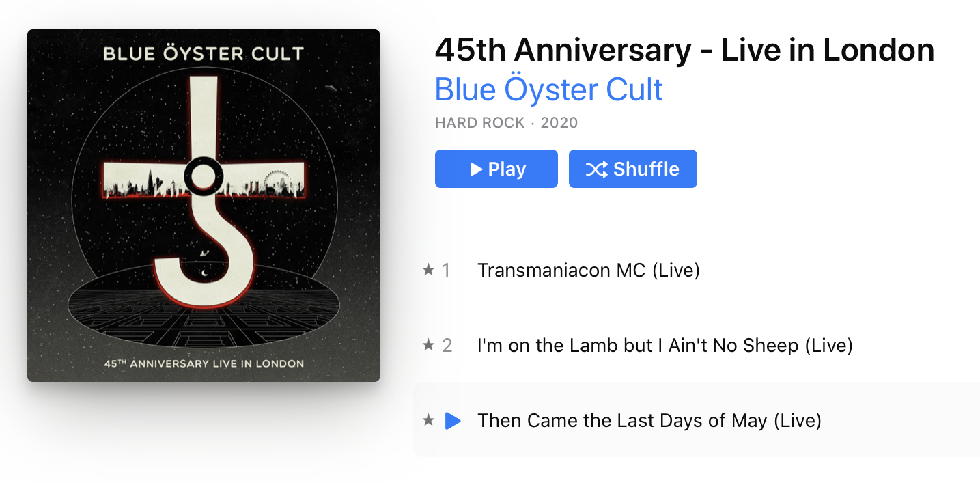Click the Shuffle button label

(x=646, y=169)
